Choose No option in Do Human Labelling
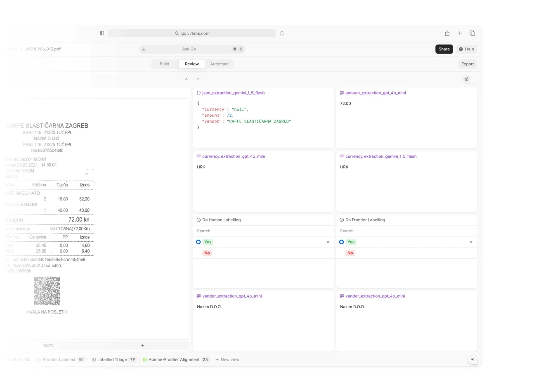Viewport: 548px width, 392px height. pos(207,253)
